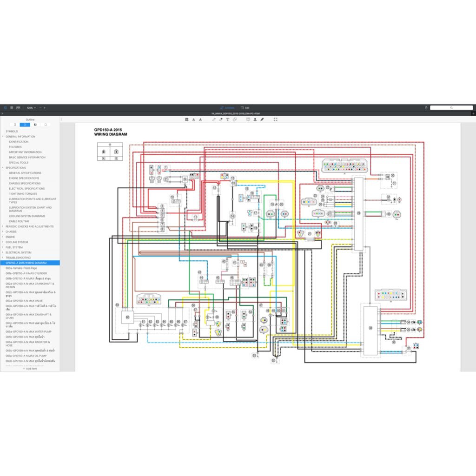476x476 pixels.
Task: Select the highlight area tool
Action: coord(187,119)
